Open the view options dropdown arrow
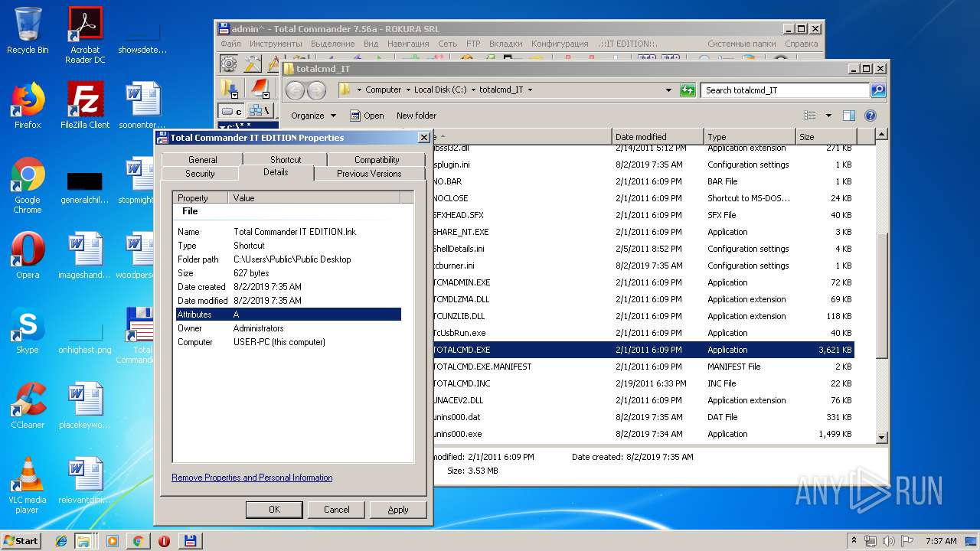This screenshot has width=980, height=551. (828, 116)
